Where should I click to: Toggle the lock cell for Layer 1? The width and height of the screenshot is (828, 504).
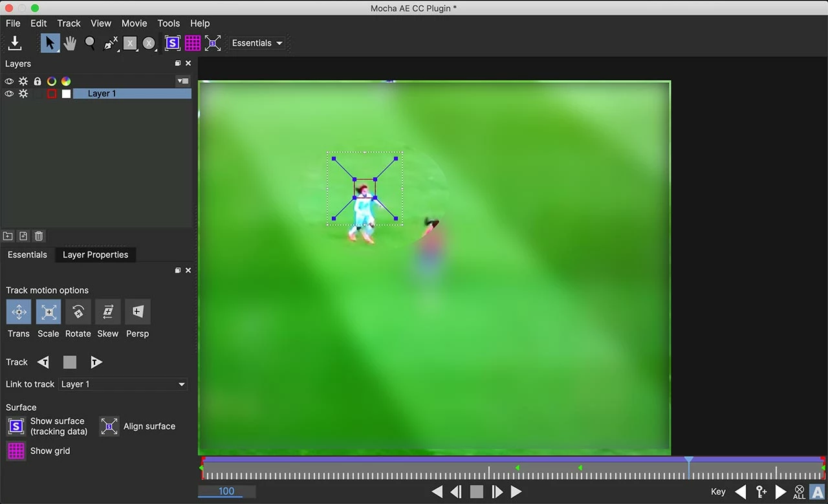coord(38,94)
